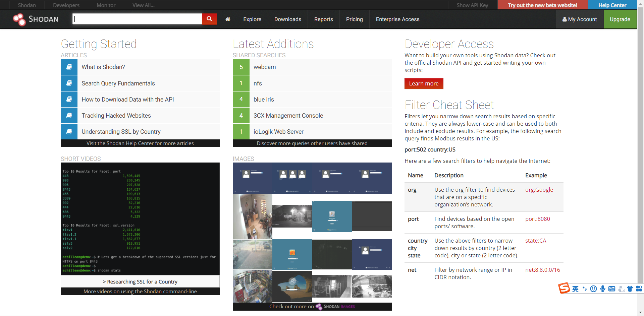
Task: Open the IME skin shirt icon
Action: [x=630, y=289]
